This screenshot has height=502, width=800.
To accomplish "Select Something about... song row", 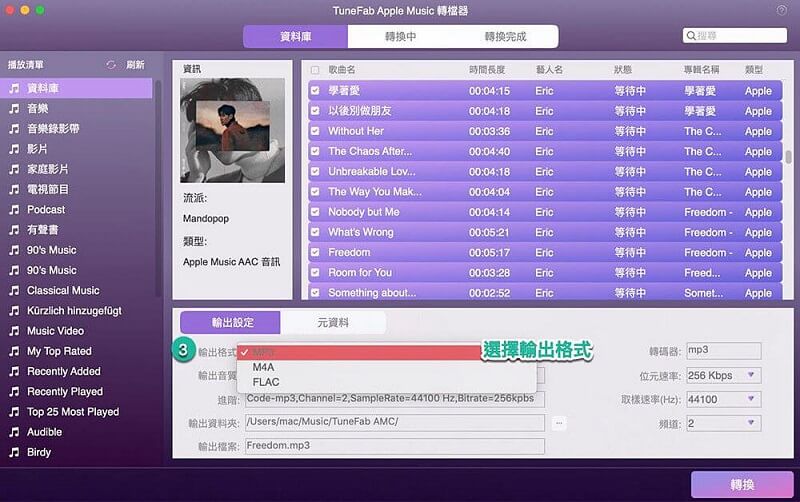I will (545, 292).
